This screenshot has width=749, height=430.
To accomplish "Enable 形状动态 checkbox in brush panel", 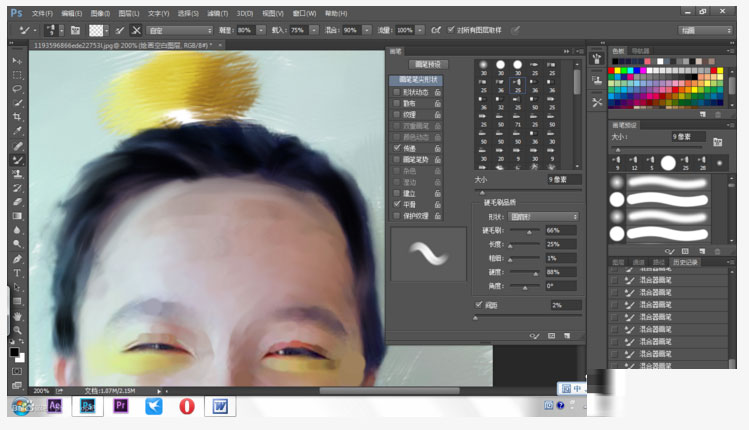I will pos(396,92).
